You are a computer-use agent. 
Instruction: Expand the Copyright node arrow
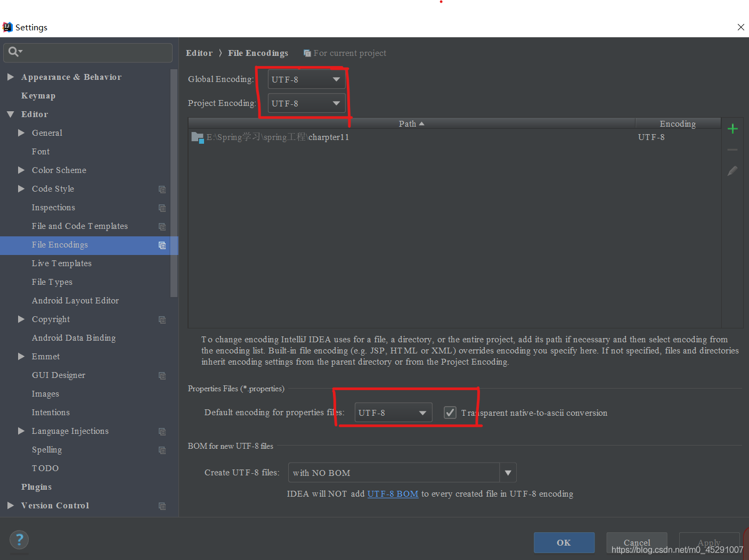click(x=21, y=319)
